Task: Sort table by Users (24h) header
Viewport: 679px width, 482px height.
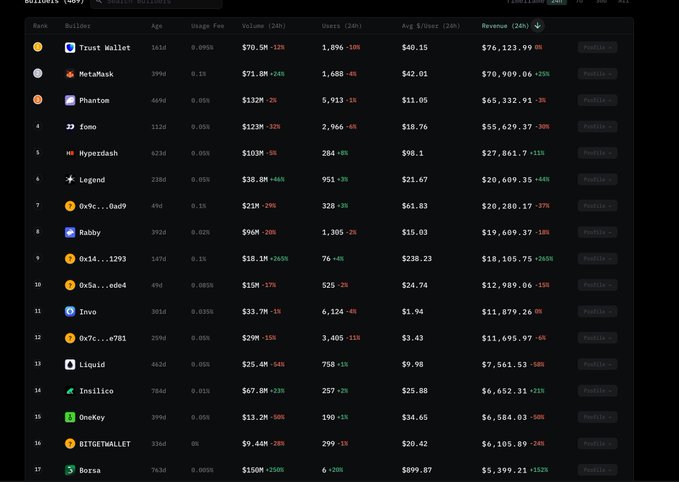Action: (x=341, y=26)
